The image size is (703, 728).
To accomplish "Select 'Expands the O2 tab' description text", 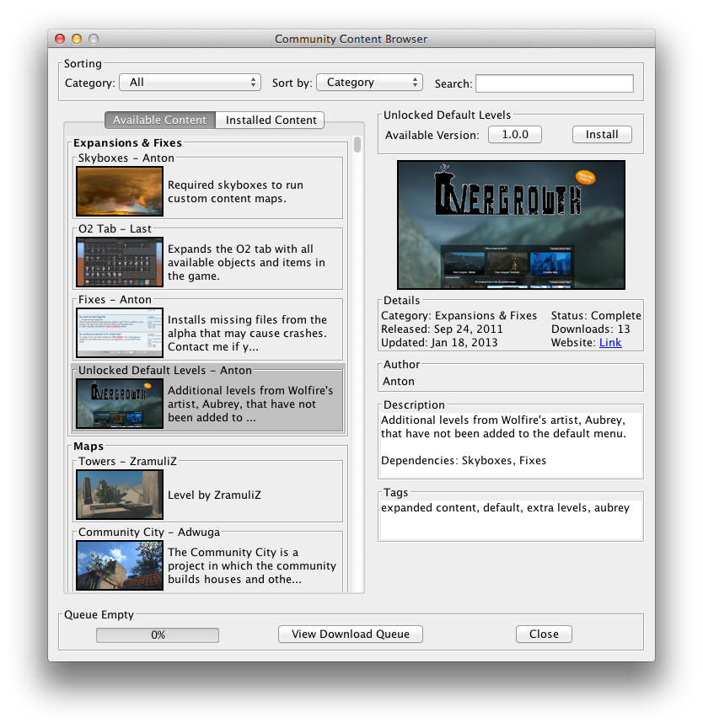I will [x=246, y=262].
